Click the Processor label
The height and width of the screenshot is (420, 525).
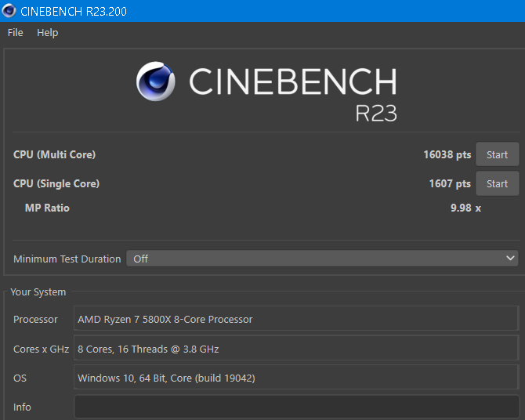click(35, 320)
